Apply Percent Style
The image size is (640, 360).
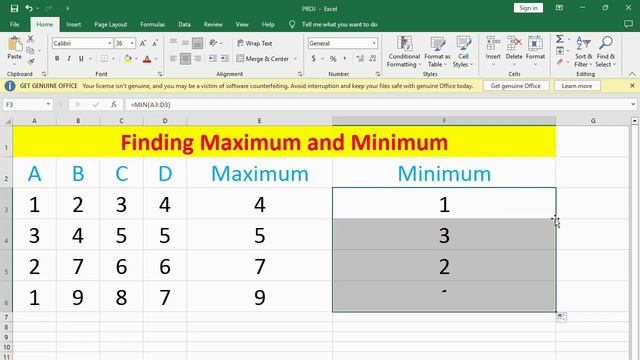[333, 59]
